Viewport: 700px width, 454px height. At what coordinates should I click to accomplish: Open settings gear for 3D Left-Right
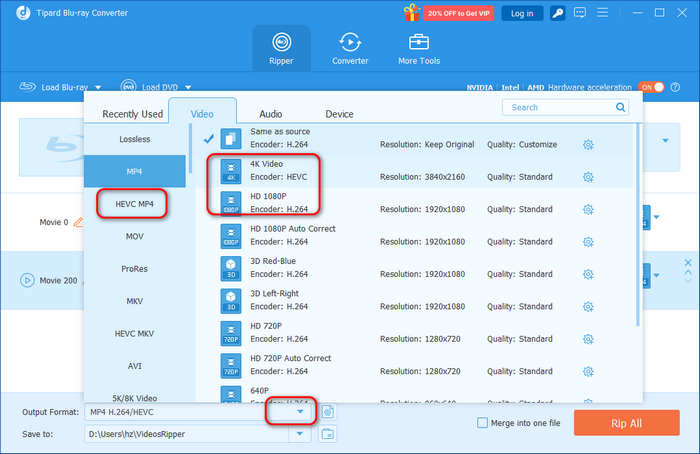(x=588, y=307)
